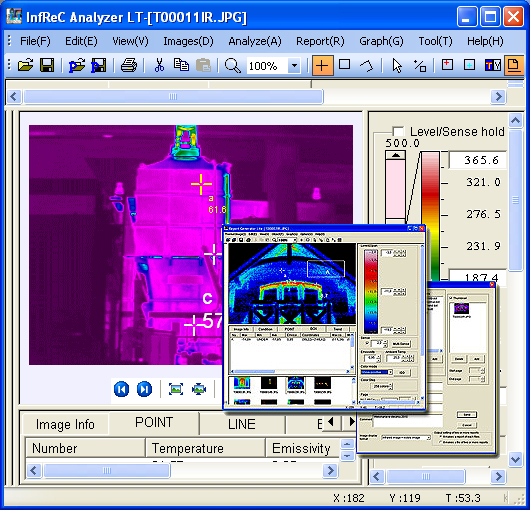The width and height of the screenshot is (530, 510).
Task: Open a file with the yellow folder icon
Action: pyautogui.click(x=26, y=65)
